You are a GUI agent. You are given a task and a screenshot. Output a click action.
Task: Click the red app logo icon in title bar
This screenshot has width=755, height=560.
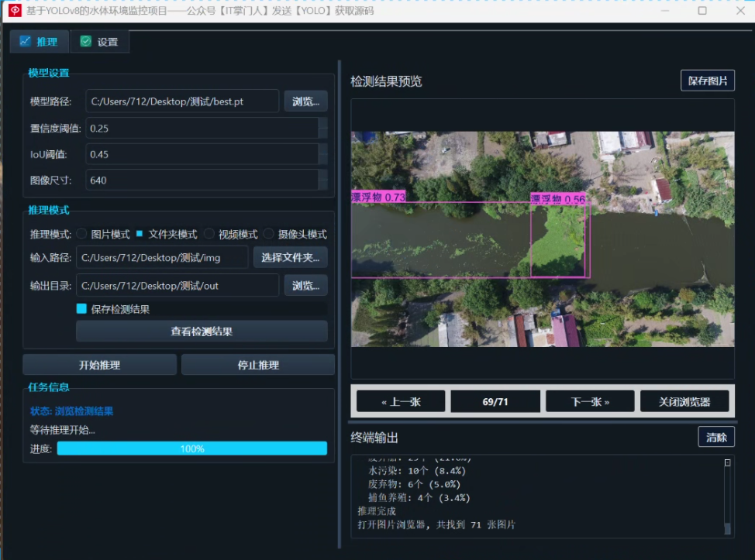click(x=15, y=10)
